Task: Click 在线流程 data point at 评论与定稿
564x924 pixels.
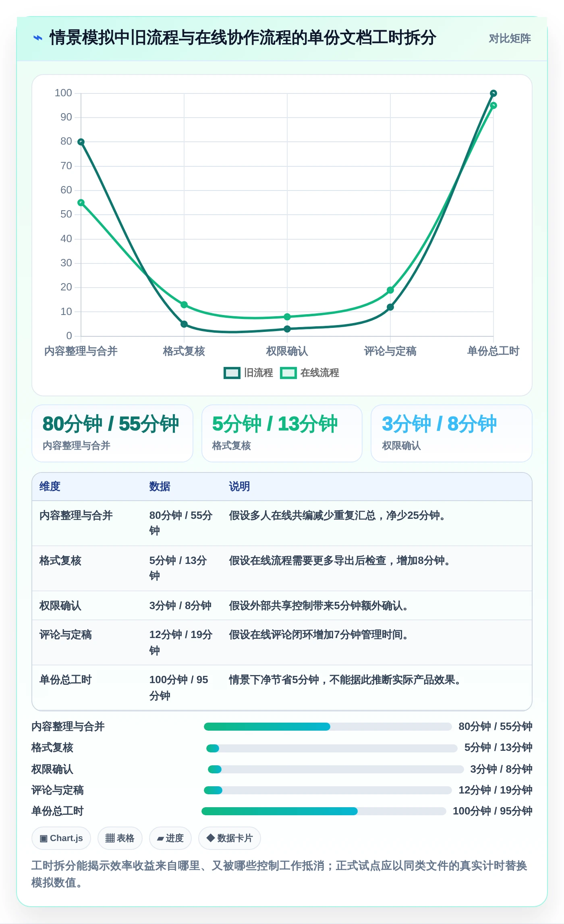Action: 390,290
